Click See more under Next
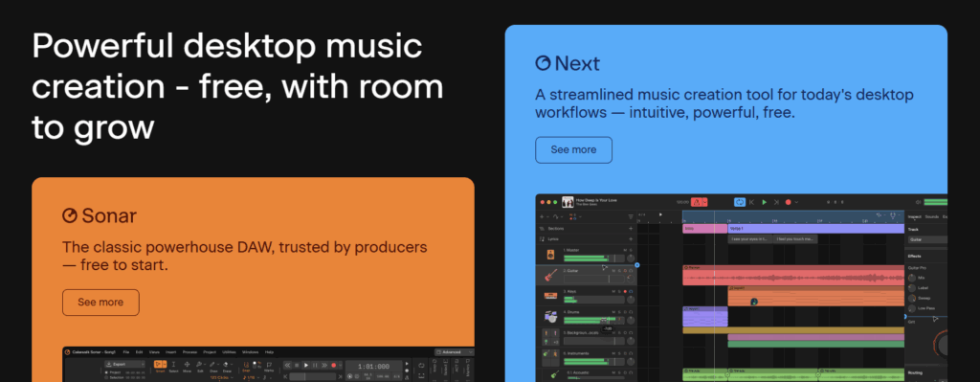 [x=573, y=150]
